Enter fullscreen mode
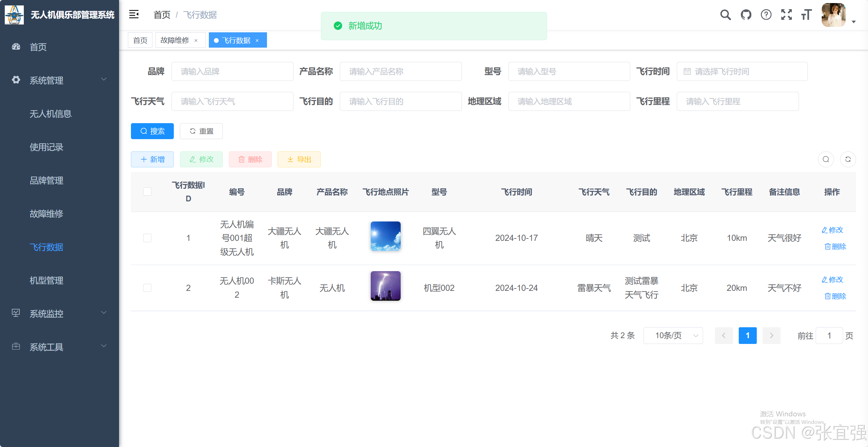This screenshot has height=447, width=868. [786, 15]
